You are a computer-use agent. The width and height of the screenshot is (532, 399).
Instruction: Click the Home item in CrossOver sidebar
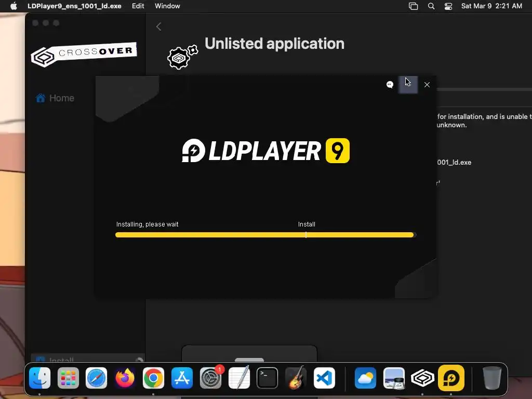coord(55,98)
